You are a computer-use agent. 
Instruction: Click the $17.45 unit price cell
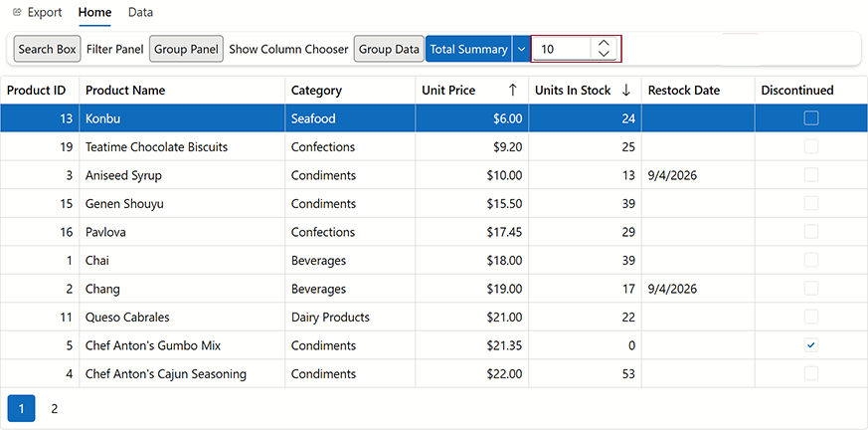(472, 232)
